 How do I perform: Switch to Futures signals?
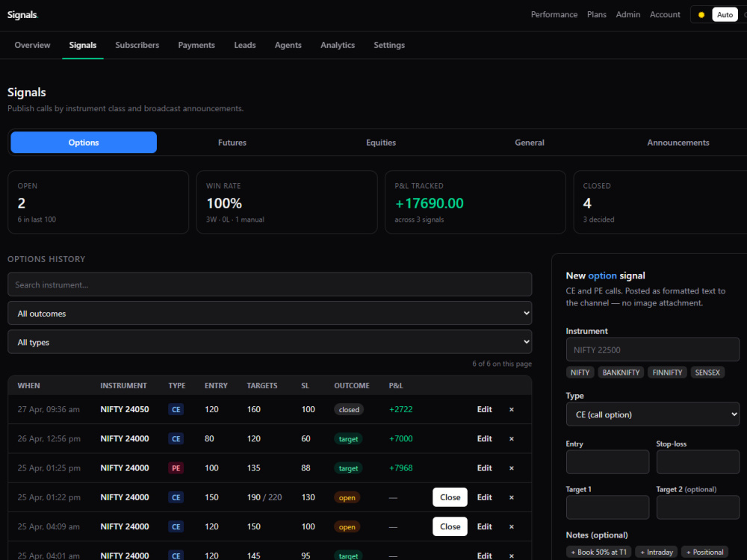coord(232,143)
